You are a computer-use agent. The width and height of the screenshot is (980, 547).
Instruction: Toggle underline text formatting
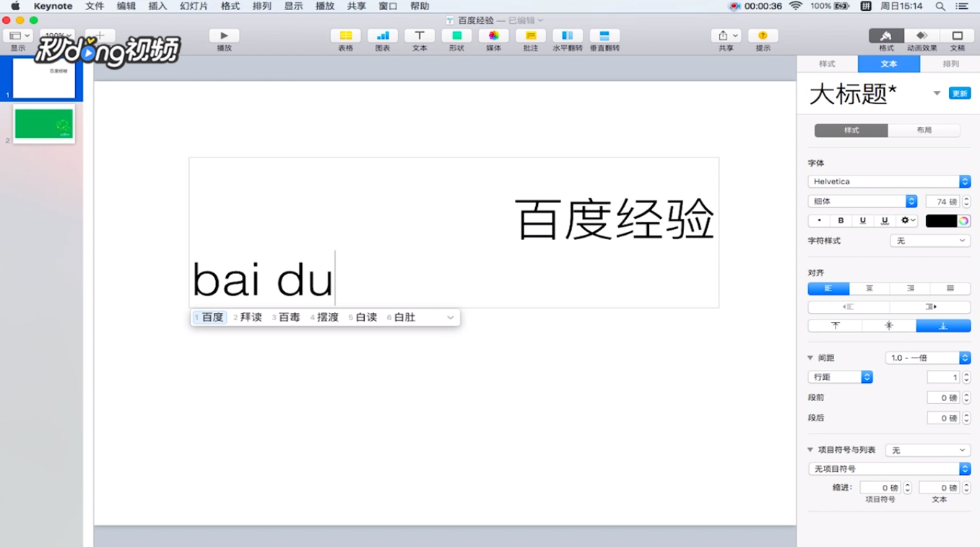point(863,220)
